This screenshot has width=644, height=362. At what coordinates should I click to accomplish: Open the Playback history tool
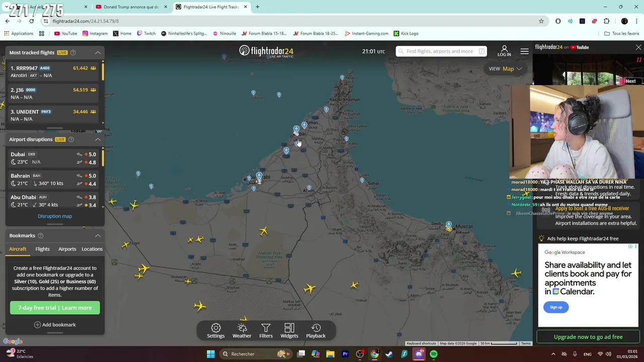pyautogui.click(x=316, y=330)
